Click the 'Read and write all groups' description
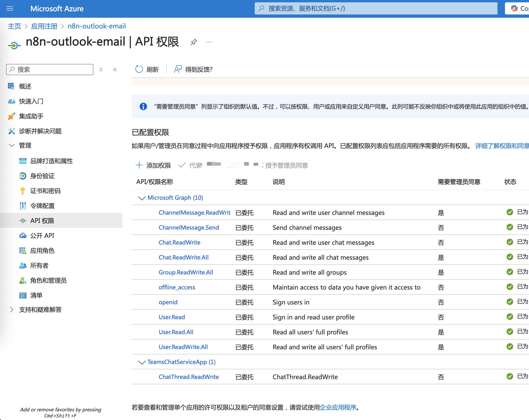 [309, 272]
